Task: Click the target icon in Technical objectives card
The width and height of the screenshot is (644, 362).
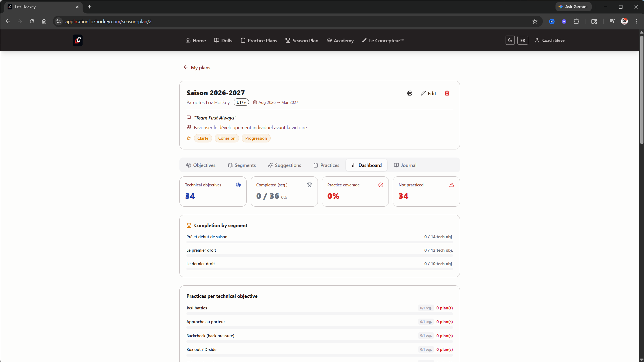Action: 238,185
